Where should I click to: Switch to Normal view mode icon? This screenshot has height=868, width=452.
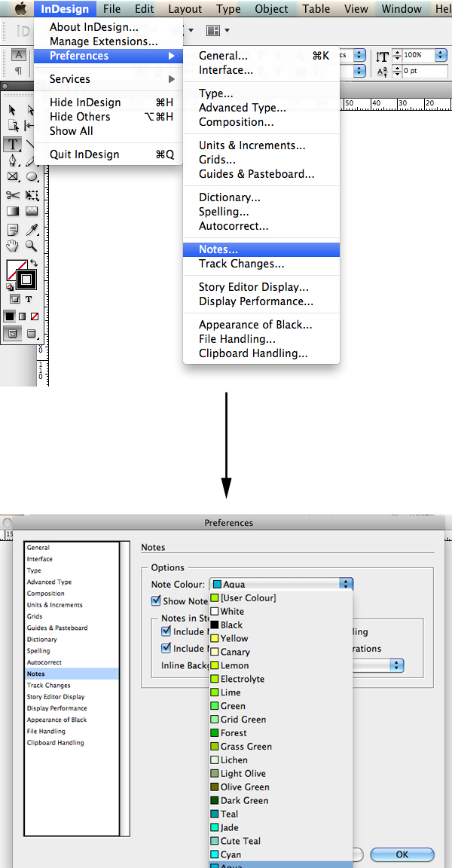12,334
